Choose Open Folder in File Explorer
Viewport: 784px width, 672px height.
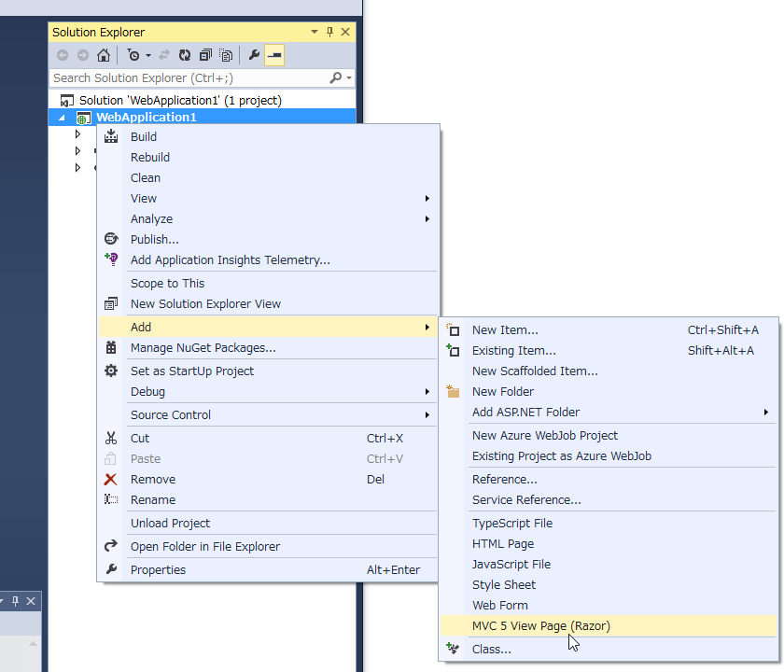point(268,546)
